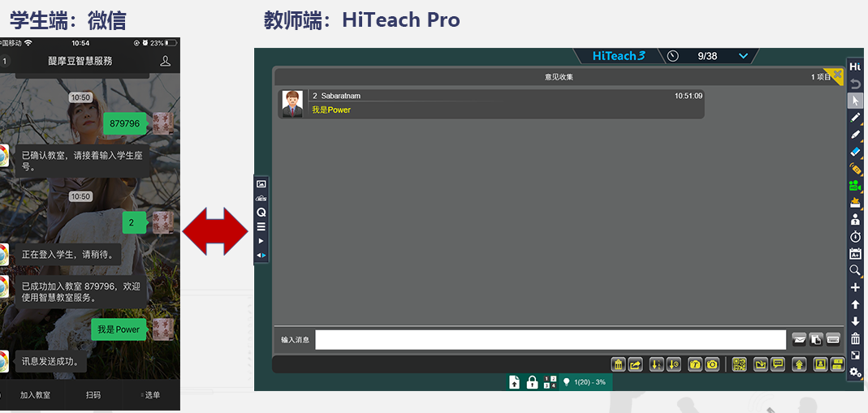Select the arrow pointer tool

tap(855, 101)
